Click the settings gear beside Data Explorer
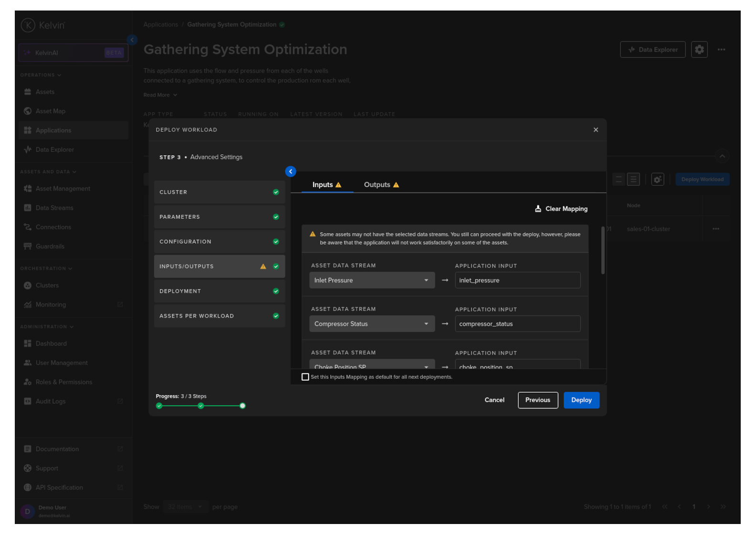Image resolution: width=756 pixels, height=535 pixels. [x=699, y=50]
